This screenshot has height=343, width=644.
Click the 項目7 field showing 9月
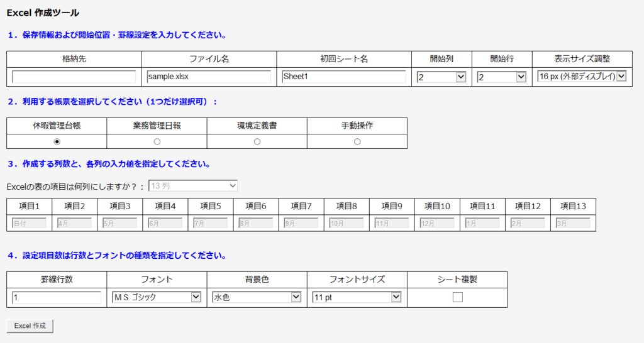(301, 223)
